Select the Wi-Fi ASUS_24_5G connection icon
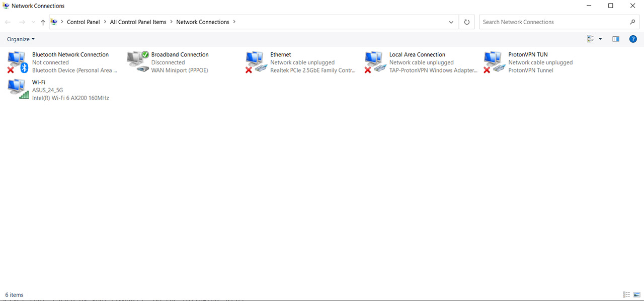Screen dimensions: 644x301 tap(19, 89)
